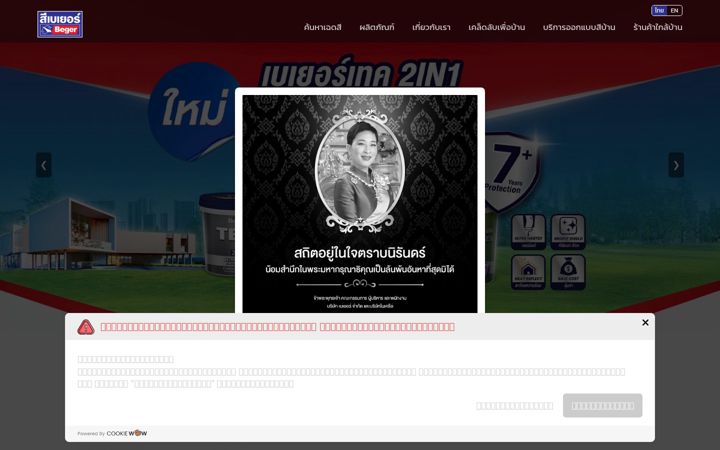Screen dimensions: 720x450
Task: Go to previous banner slide arrow
Action: pos(44,165)
